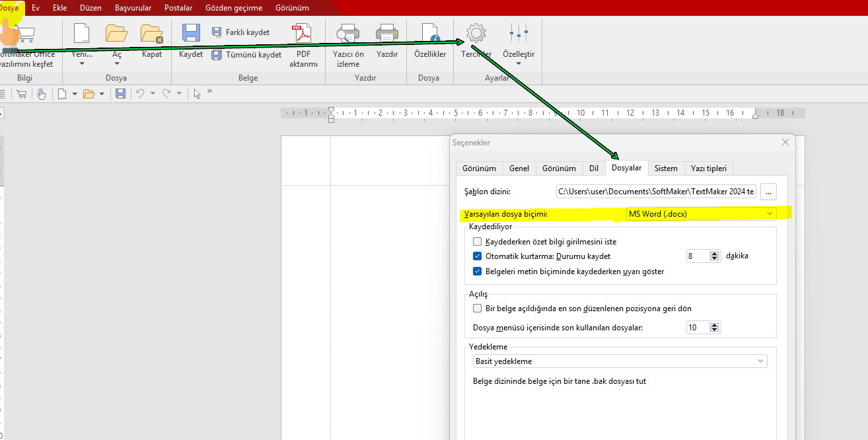Viewport: 868px width, 440px height.
Task: Click the Özellikler document properties icon
Action: [x=429, y=34]
